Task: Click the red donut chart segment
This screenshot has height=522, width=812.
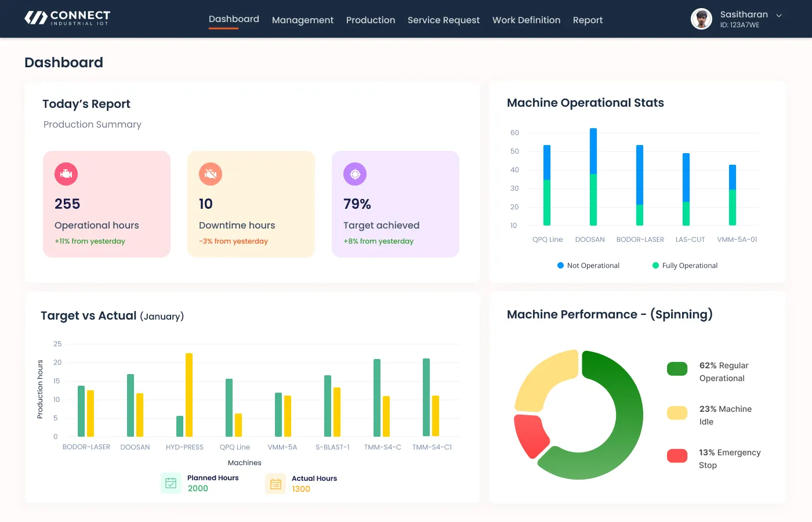Action: pos(531,435)
